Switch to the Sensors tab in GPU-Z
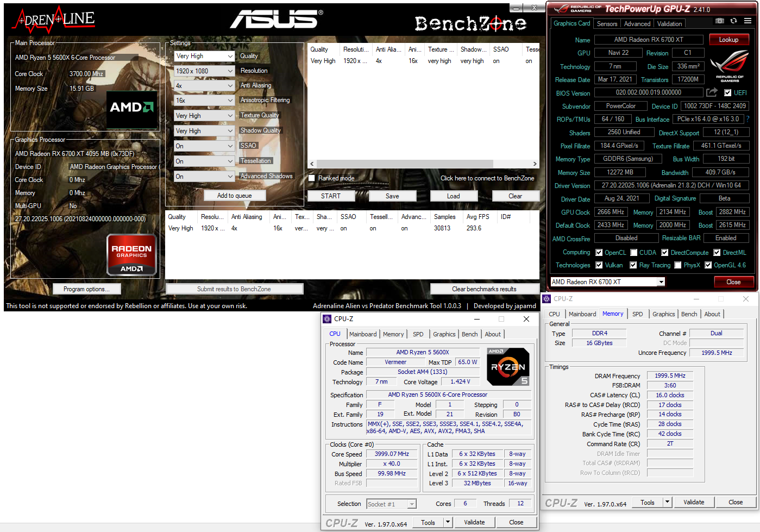This screenshot has width=760, height=532. pos(607,24)
